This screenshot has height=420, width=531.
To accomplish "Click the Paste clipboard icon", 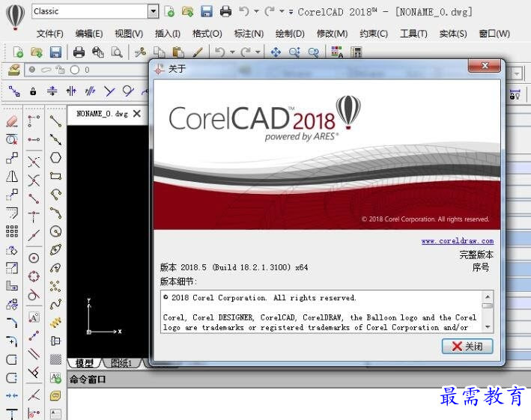I will click(178, 52).
